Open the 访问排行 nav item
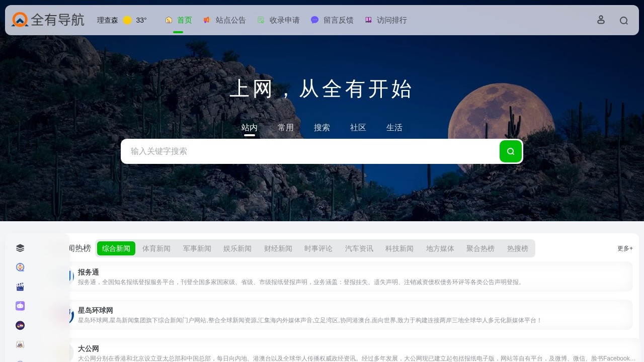Screen dimensions: 644x362 pyautogui.click(x=386, y=20)
